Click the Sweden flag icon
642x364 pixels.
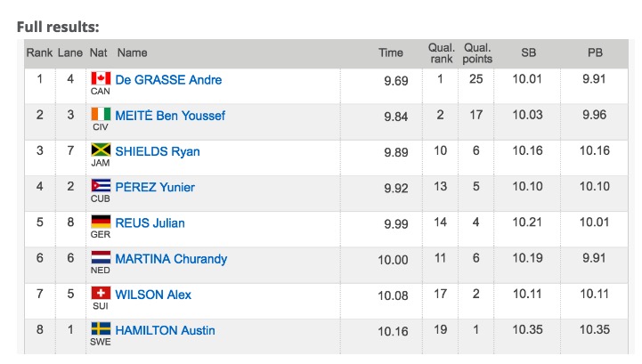pos(101,329)
